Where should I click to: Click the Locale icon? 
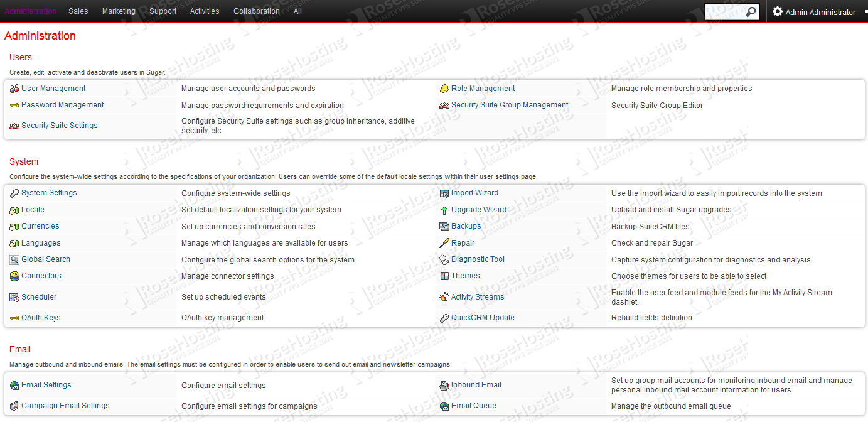pos(14,210)
